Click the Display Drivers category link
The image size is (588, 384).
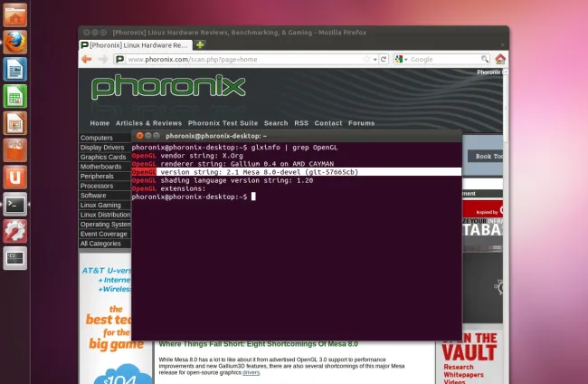[x=102, y=148]
